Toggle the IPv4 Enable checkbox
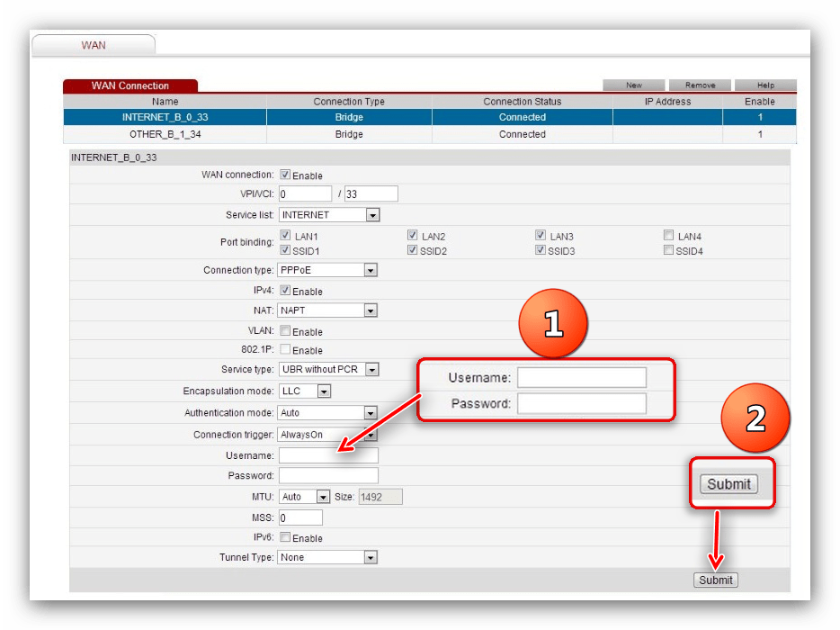The image size is (840, 630). [285, 291]
